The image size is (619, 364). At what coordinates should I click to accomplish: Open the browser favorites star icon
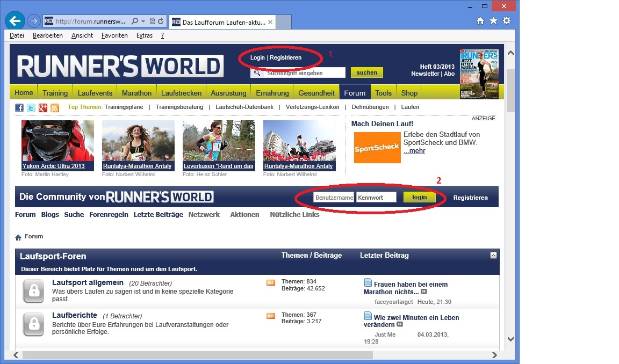coord(493,21)
